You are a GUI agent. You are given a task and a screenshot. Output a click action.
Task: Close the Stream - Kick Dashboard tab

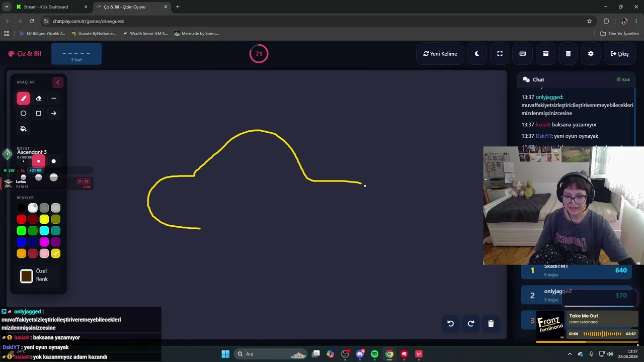tap(86, 7)
